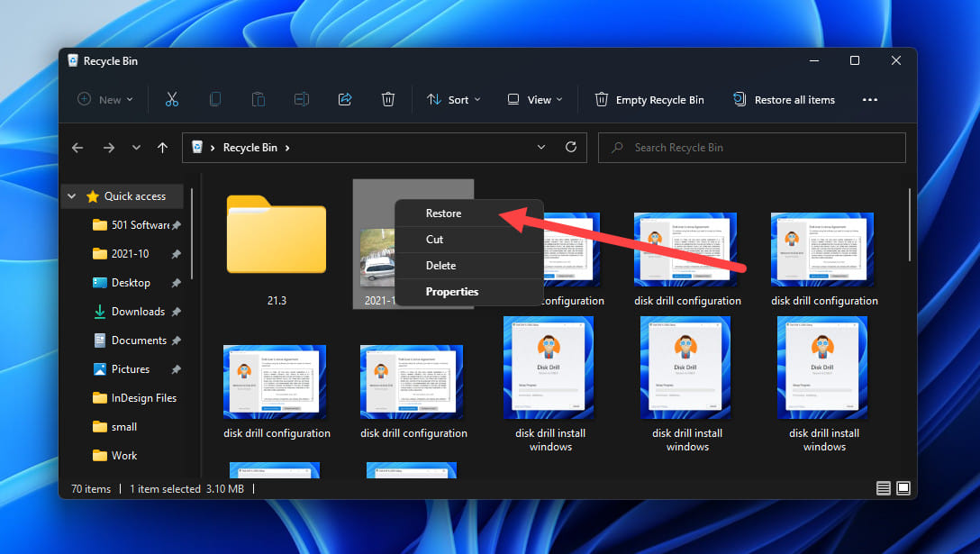Click the sidebar vertical scrollbar
The width and height of the screenshot is (980, 554).
(192, 234)
